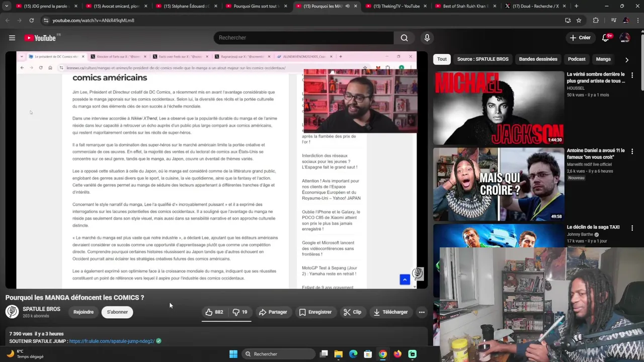Open Windows Start menu
The image size is (644, 362).
coord(233,354)
